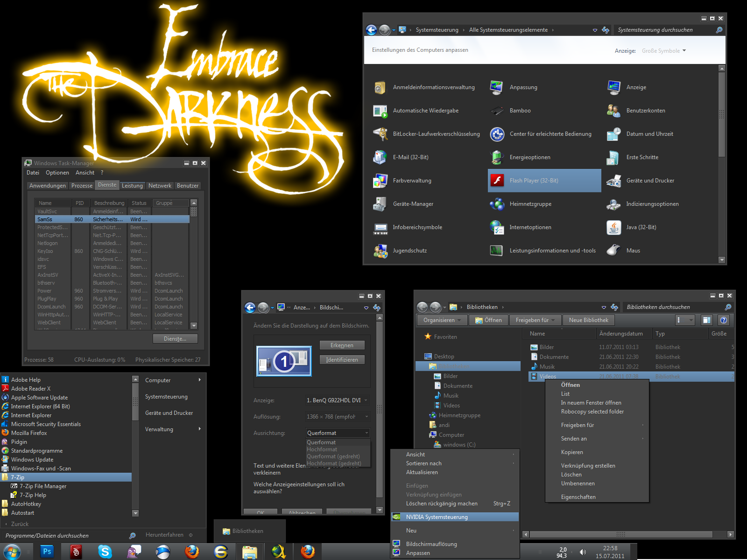Switch to the Leistung tab

tap(132, 186)
